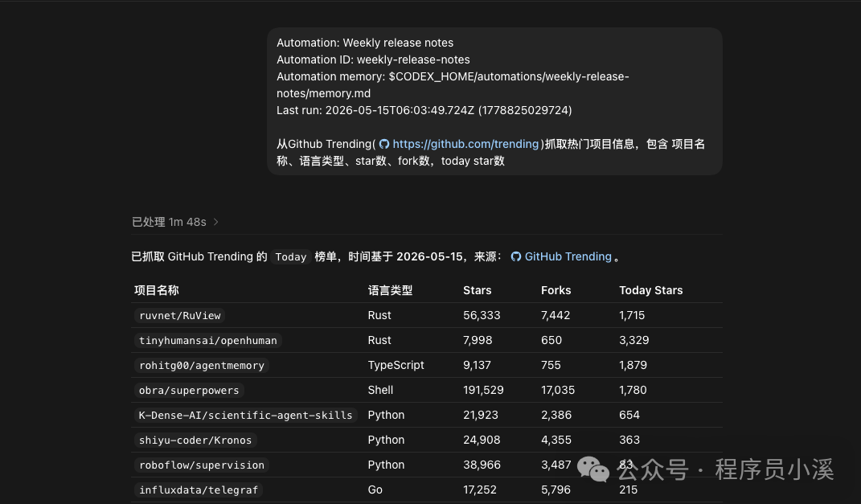Click the 191,529 stars value

483,390
